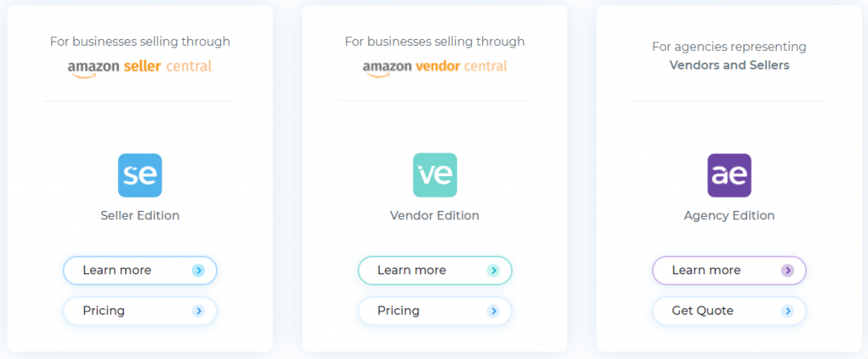Click chevron arrow on Seller Learn more
The width and height of the screenshot is (868, 359).
[x=198, y=270]
